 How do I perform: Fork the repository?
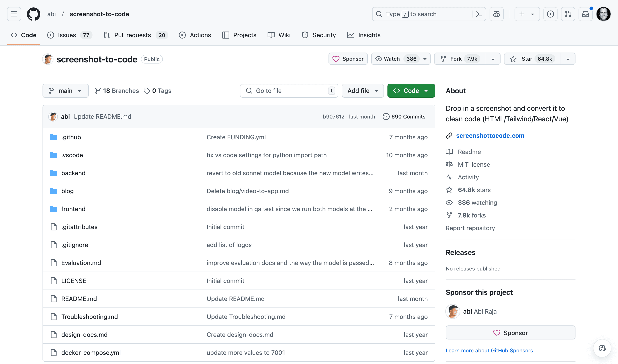[x=460, y=59]
